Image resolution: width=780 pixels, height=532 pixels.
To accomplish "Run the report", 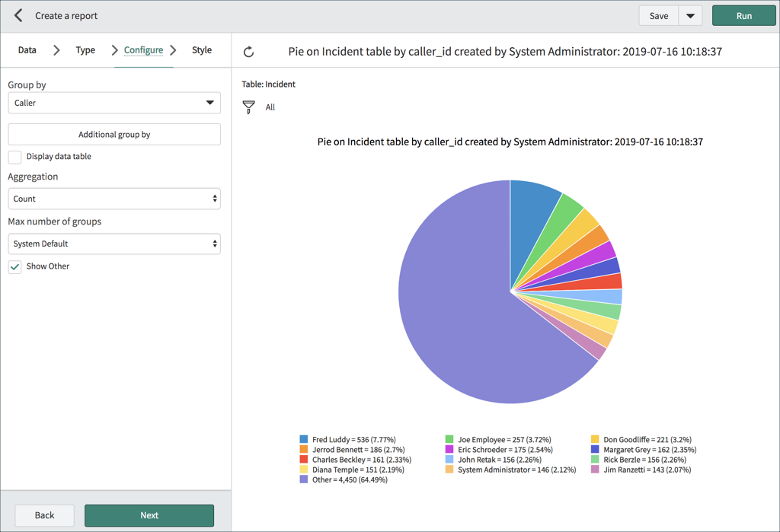I will point(743,15).
